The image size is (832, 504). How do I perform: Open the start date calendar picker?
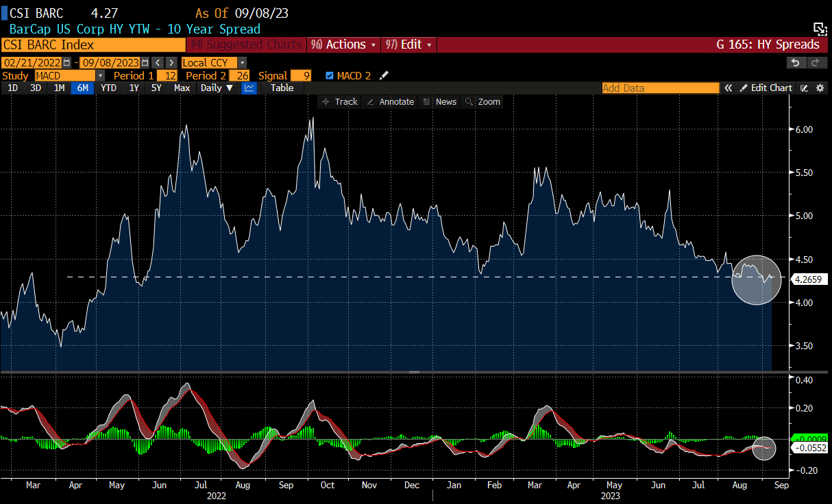pos(67,63)
